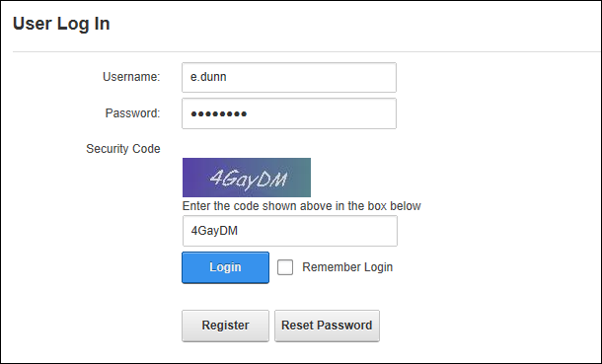Click the purple left side of the CAPTCHA
Image resolution: width=602 pixels, height=364 pixels.
[x=195, y=178]
